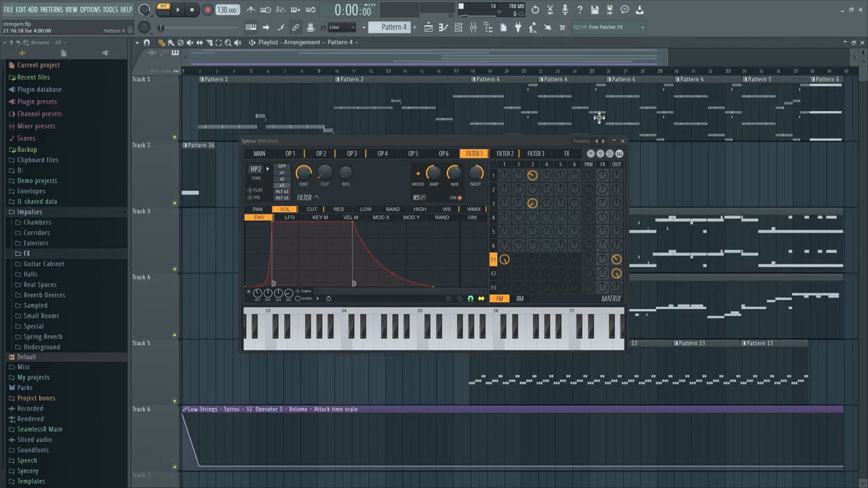The image size is (868, 488).
Task: Mute Track 6 using its green LED
Action: [175, 467]
